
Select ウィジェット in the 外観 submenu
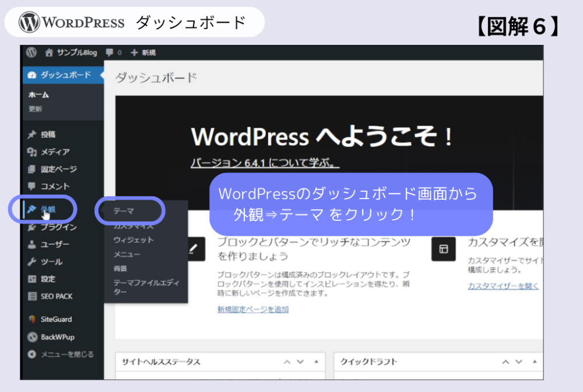click(134, 240)
